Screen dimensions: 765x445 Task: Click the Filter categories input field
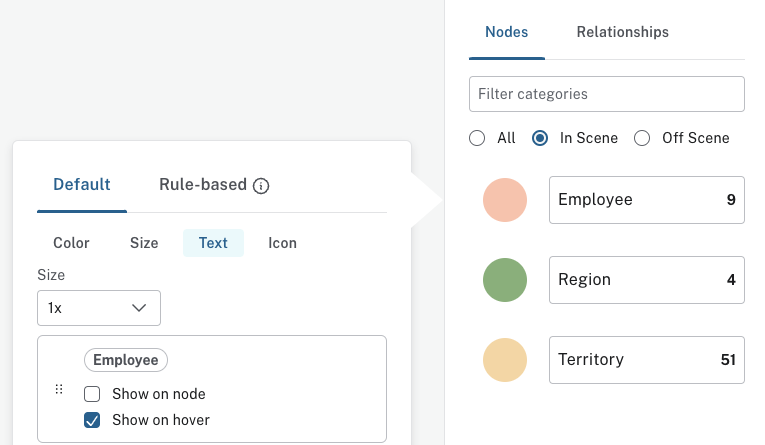607,94
